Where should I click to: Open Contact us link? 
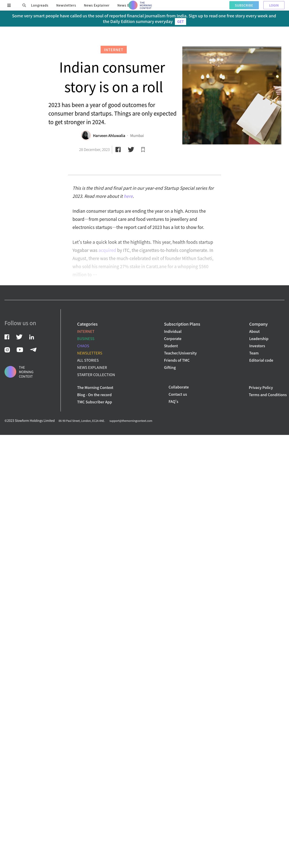coord(178,394)
